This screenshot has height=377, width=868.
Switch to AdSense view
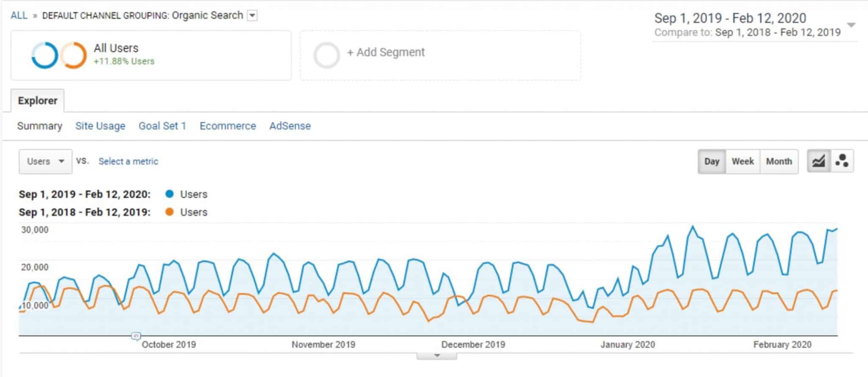click(290, 126)
